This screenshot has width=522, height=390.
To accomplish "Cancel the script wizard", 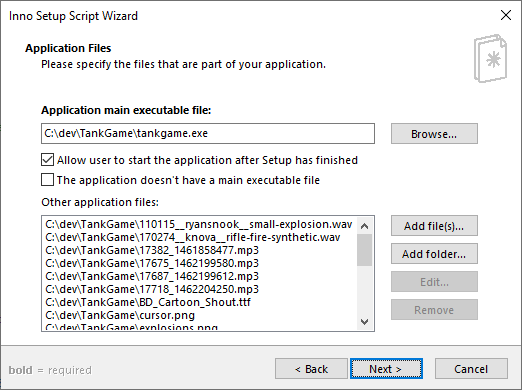I will (471, 369).
